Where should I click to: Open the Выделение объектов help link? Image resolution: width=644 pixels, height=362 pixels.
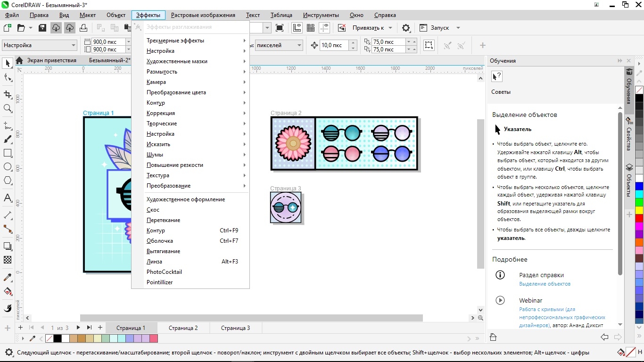pos(545,284)
